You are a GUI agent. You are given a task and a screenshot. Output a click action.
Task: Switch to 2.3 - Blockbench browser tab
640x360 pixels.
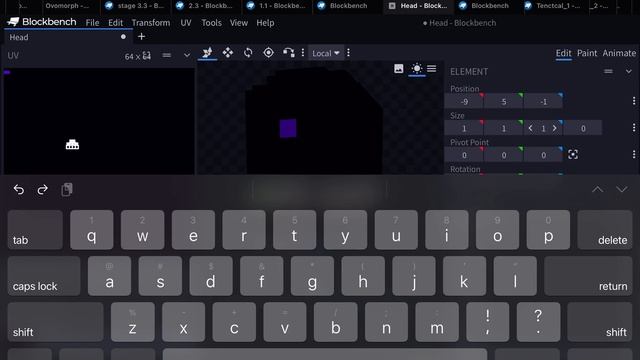tap(205, 6)
